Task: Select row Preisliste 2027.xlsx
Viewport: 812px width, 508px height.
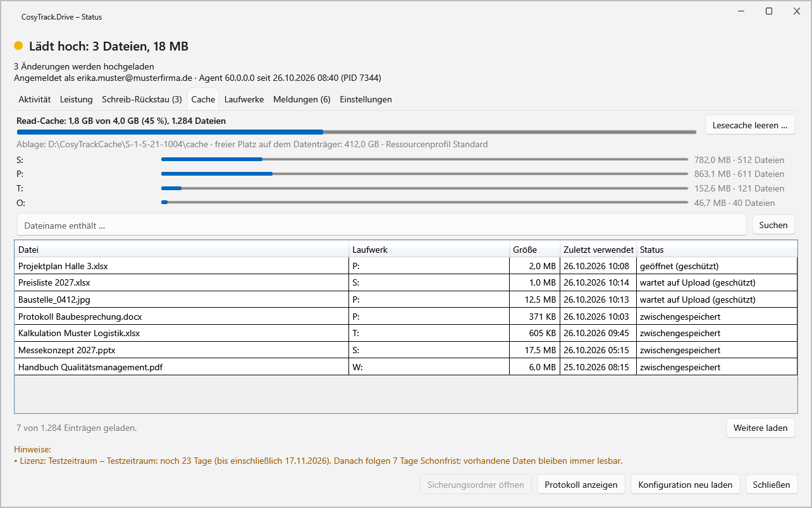Action: 406,282
